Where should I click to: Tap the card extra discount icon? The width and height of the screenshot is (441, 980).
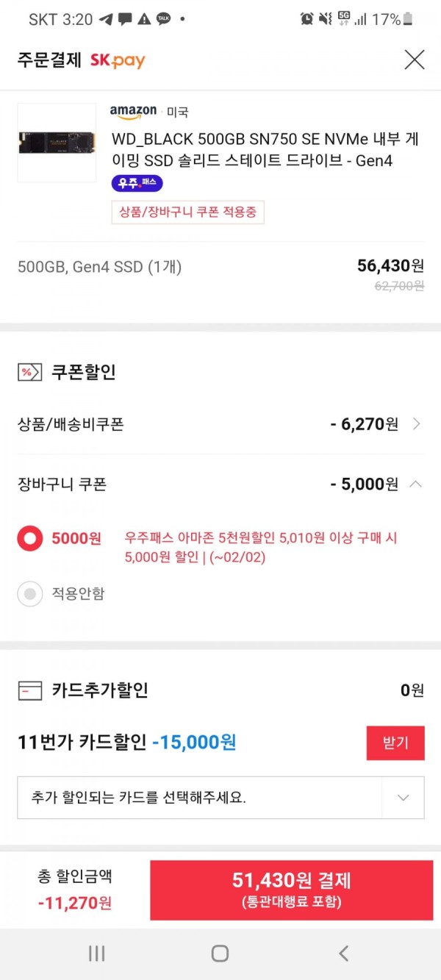pyautogui.click(x=29, y=690)
